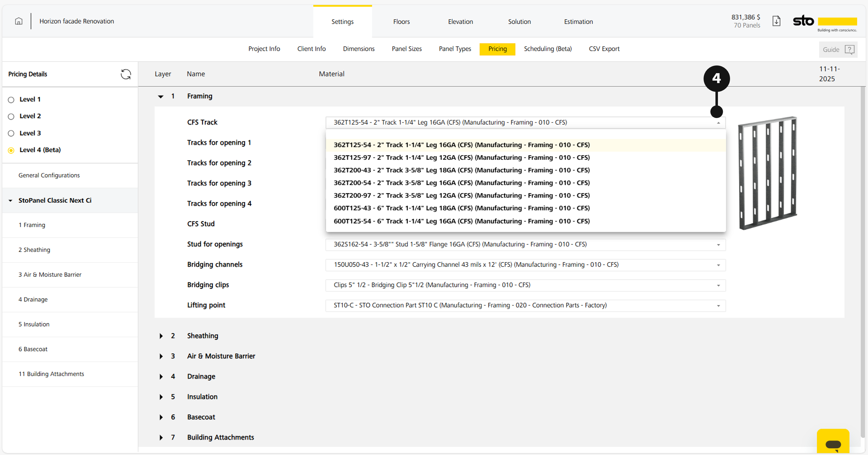The image size is (868, 455).
Task: Expand the Air & Moisture Barrier layer row
Action: point(161,356)
